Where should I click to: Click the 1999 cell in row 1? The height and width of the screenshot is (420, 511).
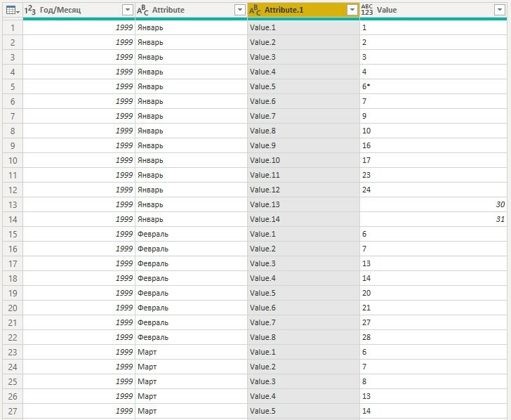(x=79, y=27)
